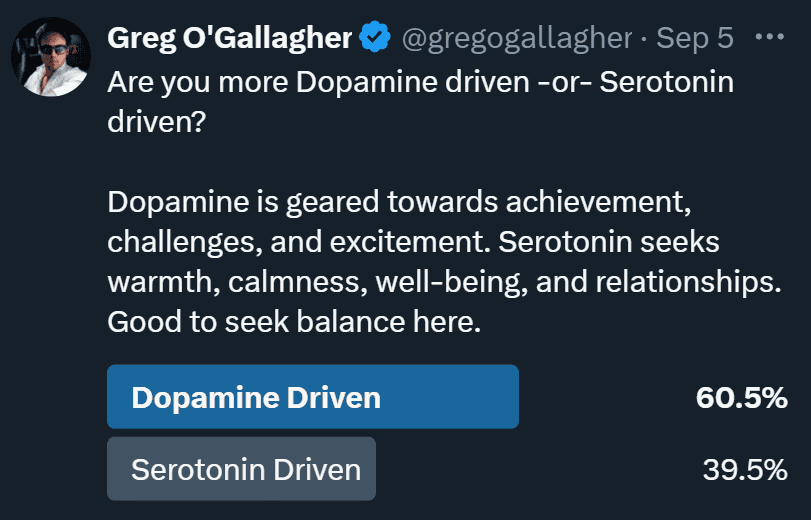Click the blue verified checkmark badge
The image size is (811, 520).
click(x=375, y=37)
